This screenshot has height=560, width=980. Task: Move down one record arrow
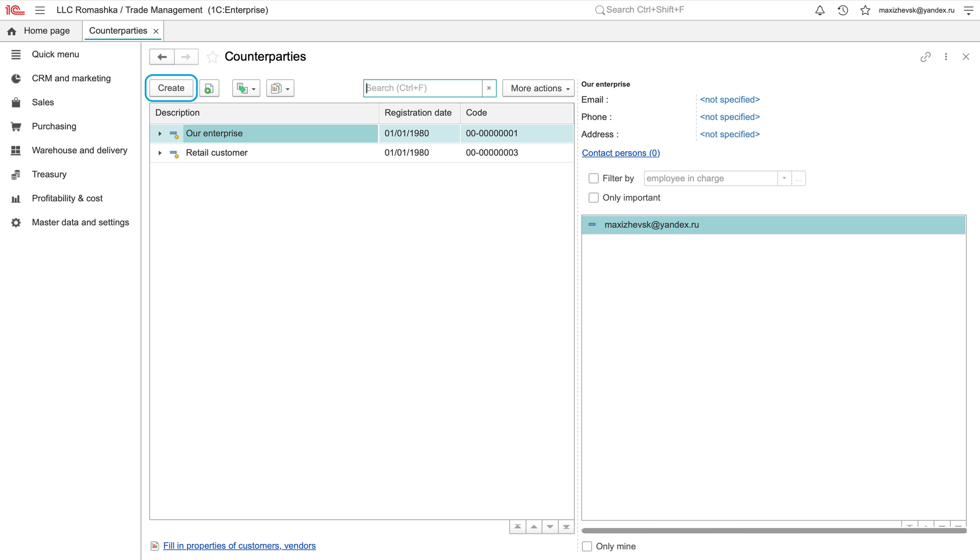click(550, 527)
